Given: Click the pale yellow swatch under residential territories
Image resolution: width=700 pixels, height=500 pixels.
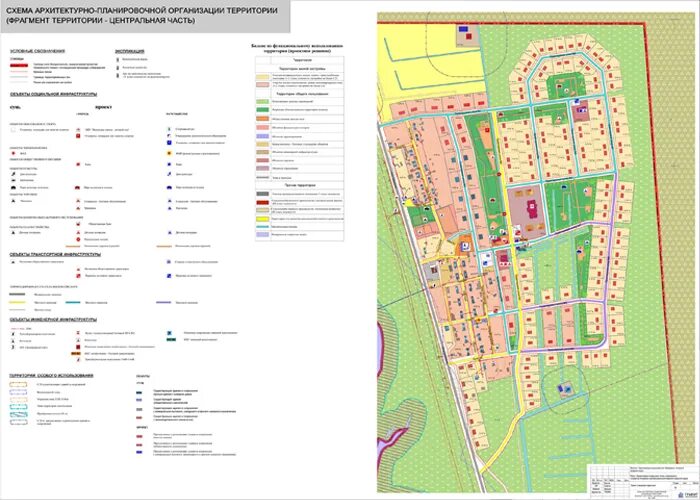Looking at the screenshot, I should (262, 77).
